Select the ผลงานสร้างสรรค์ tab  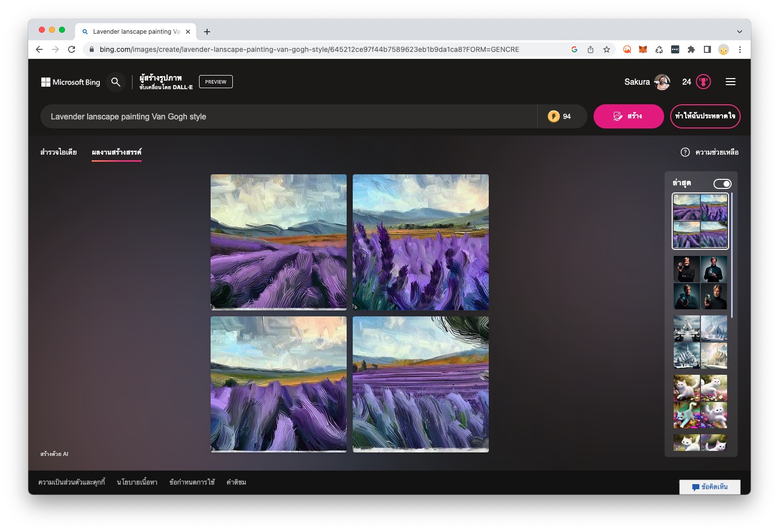116,152
